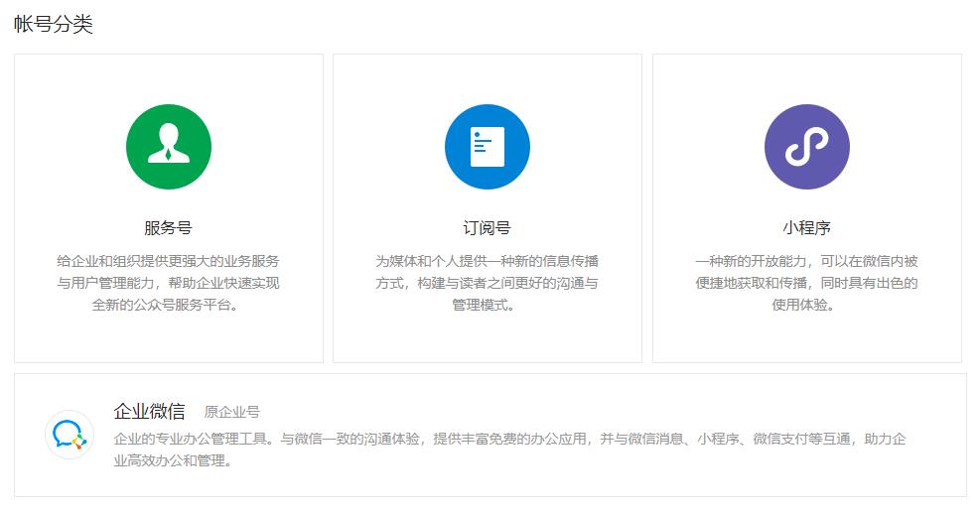
Task: Click description starting 给企业和组织提供更强大的业务服务
Action: point(168,283)
